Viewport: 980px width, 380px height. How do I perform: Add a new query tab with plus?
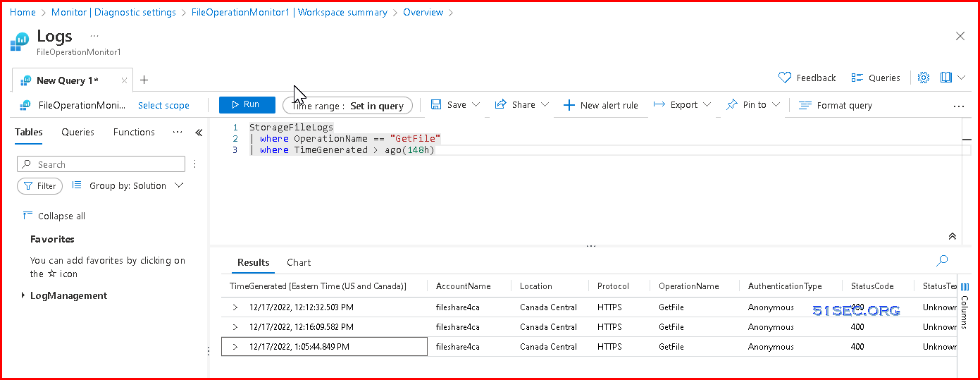144,80
